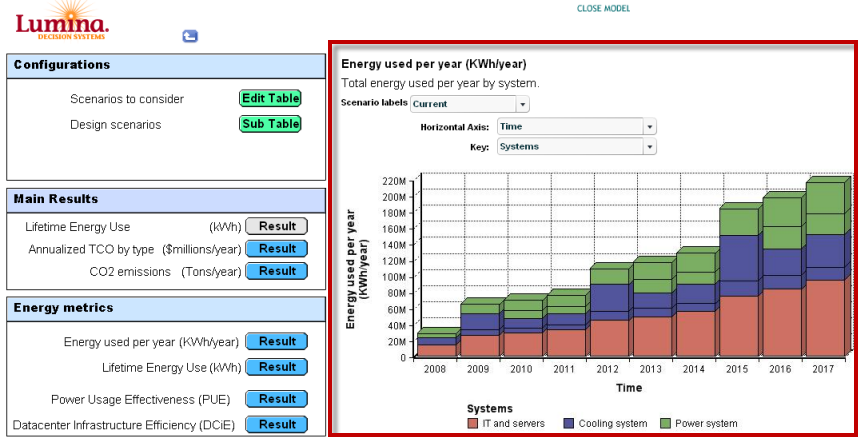Click Result for Datacenter Infrastructure Efficiency
This screenshot has height=437, width=858.
[276, 424]
